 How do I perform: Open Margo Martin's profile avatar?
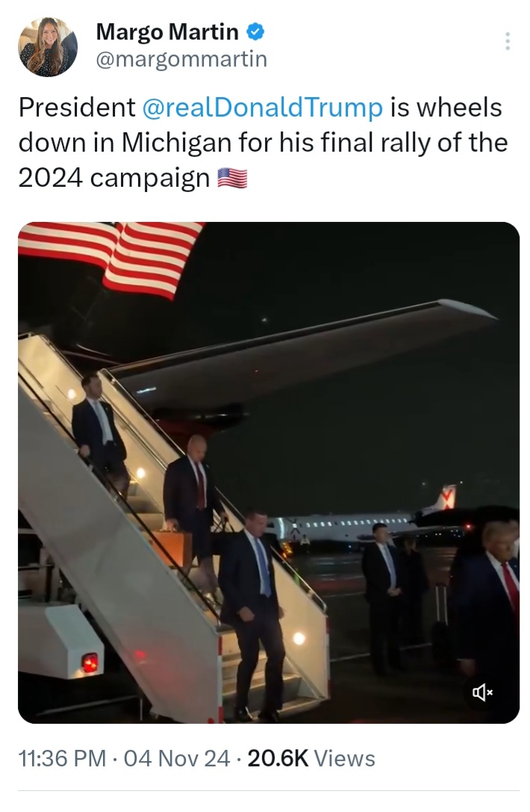[x=48, y=46]
